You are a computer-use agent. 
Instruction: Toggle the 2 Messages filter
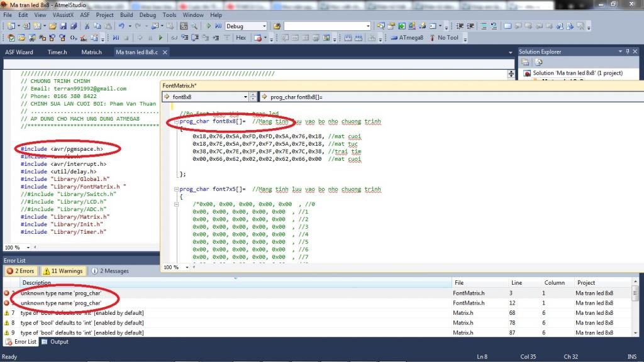[109, 271]
